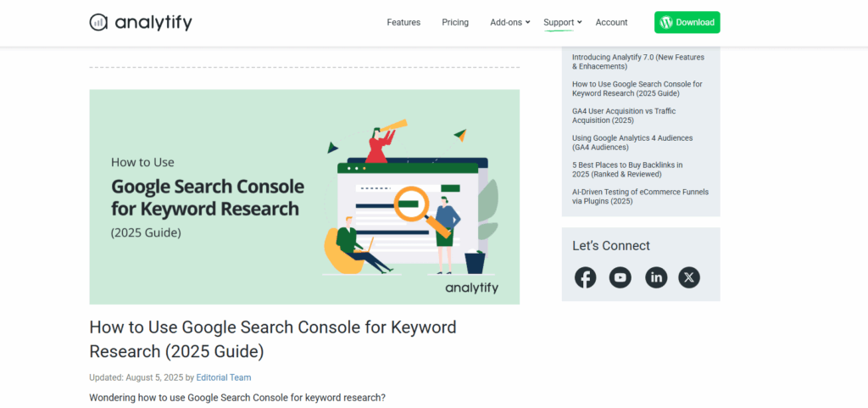Click the Wondering how to use intro sentence
The width and height of the screenshot is (868, 408).
click(237, 398)
